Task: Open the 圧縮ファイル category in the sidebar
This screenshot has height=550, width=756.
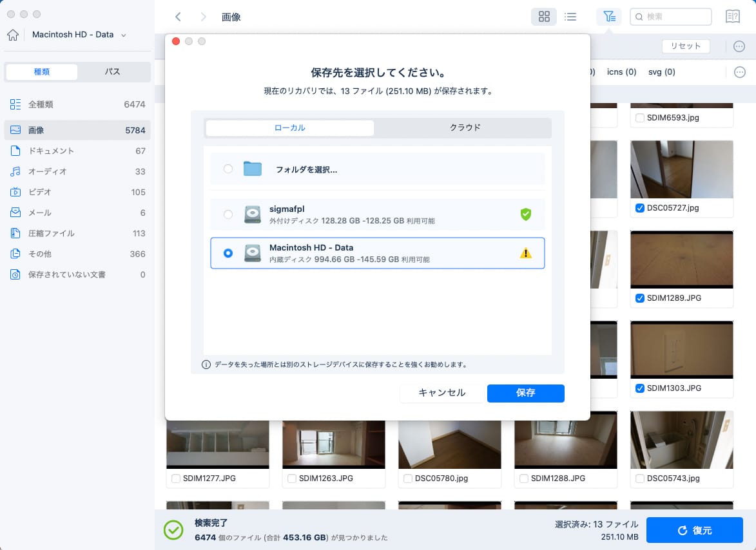Action: [52, 233]
